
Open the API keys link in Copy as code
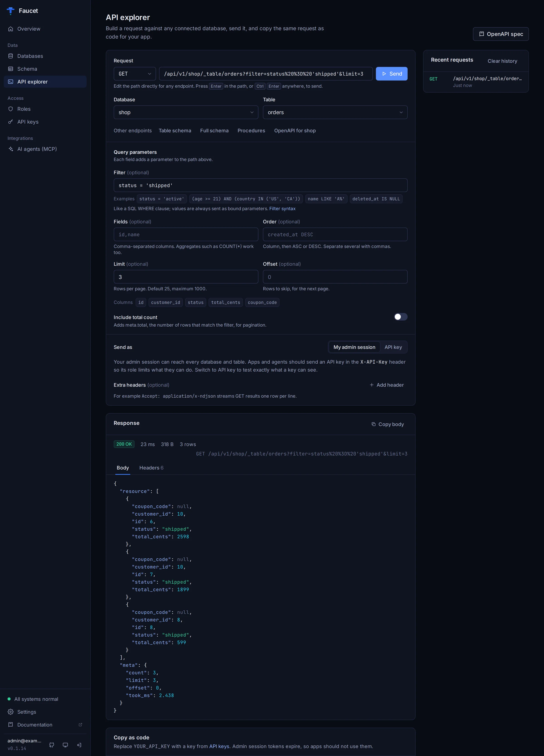click(219, 746)
